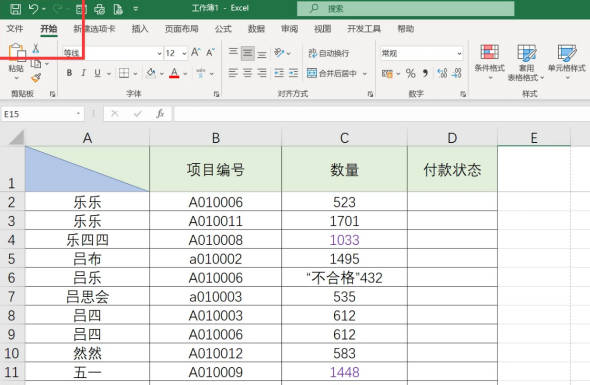This screenshot has height=385, width=590.
Task: Click the select all corner triangle
Action: click(x=16, y=137)
